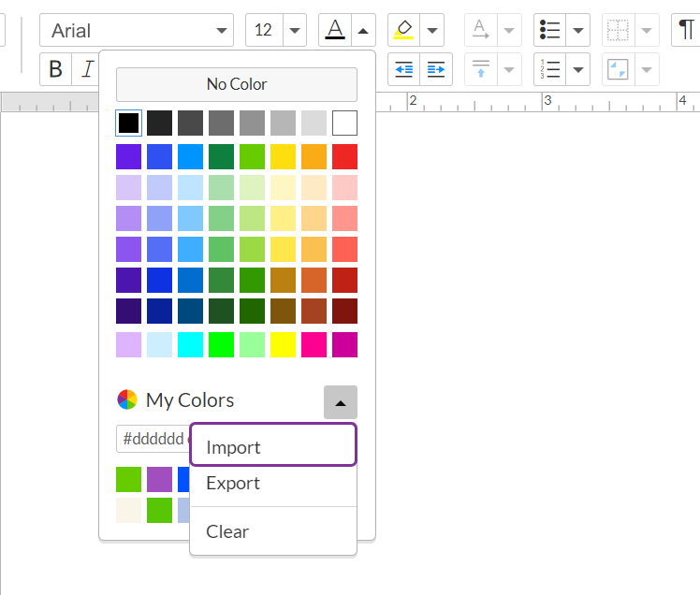Screen dimensions: 700x595
Task: Click the hex color input field
Action: coord(153,439)
